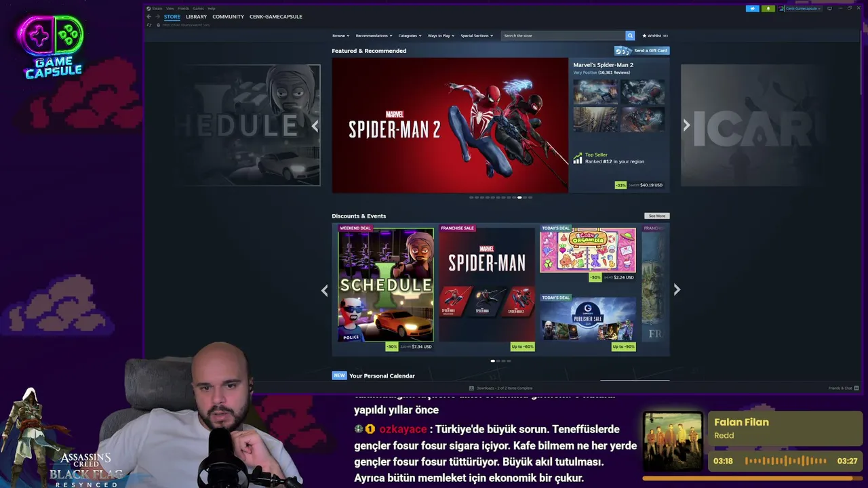Open the CENK-GAMECAPSULE profile tab
The image size is (868, 488).
[276, 16]
